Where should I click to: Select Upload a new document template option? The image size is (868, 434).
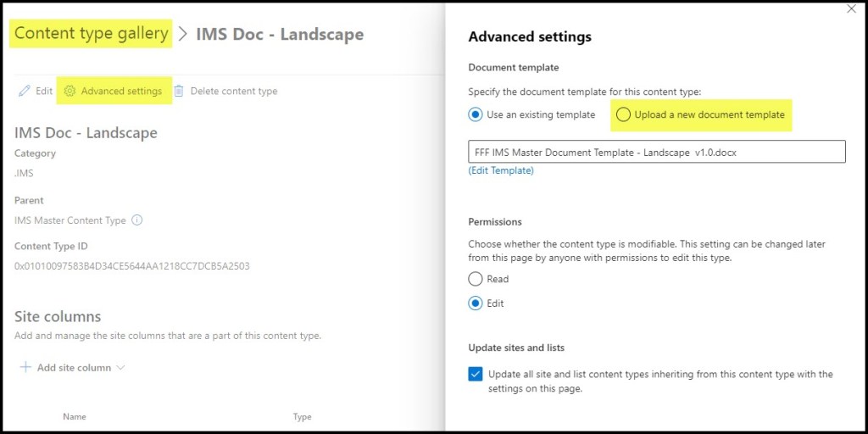624,114
